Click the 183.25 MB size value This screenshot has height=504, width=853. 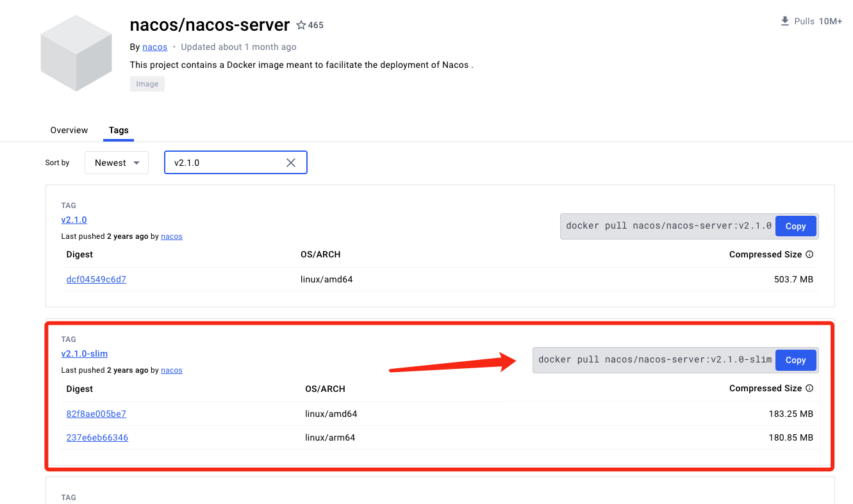click(x=791, y=414)
